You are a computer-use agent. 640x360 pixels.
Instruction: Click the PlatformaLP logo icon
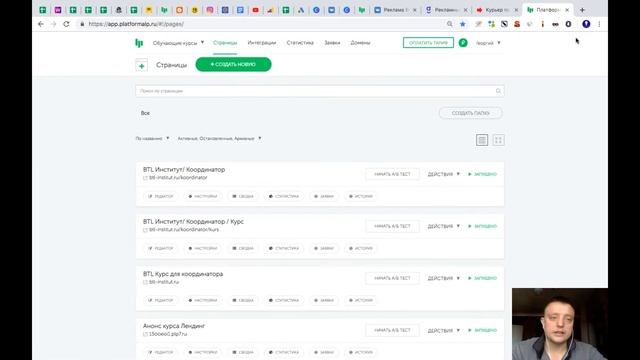[139, 43]
